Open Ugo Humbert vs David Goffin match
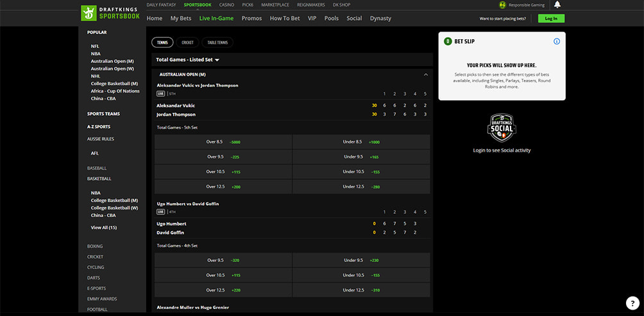This screenshot has height=316, width=644. point(188,204)
